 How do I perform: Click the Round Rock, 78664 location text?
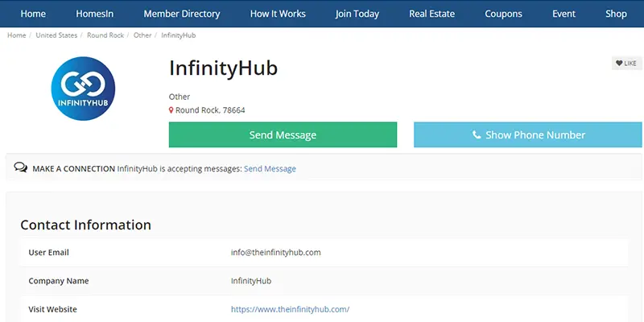(210, 110)
